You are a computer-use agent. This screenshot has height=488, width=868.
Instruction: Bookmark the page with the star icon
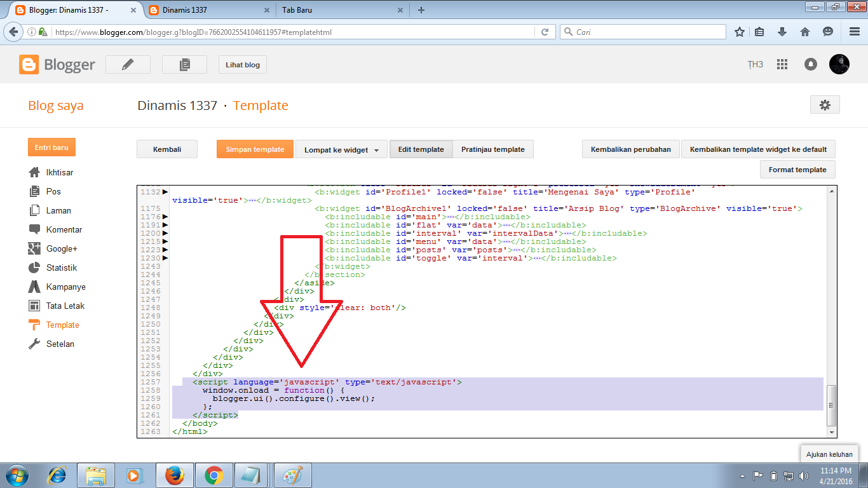(739, 30)
